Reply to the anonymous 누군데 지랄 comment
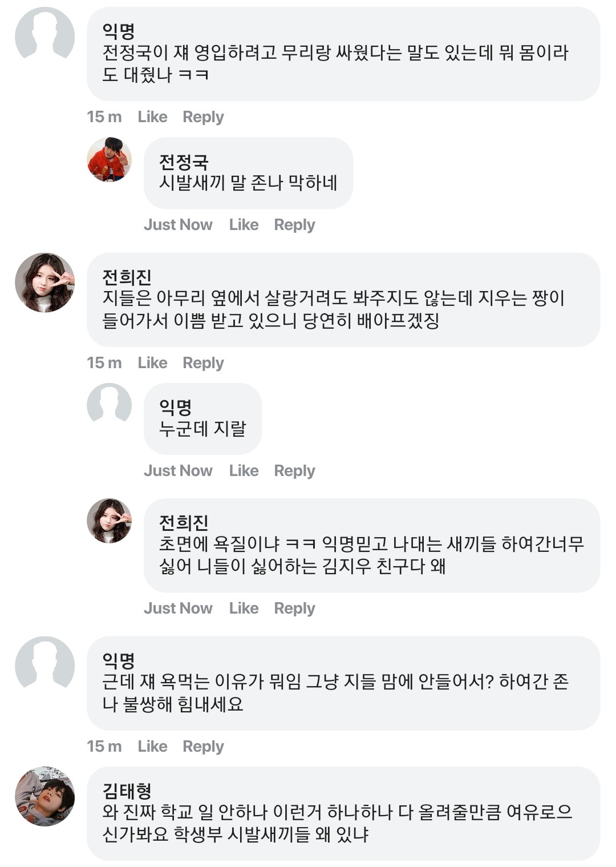The width and height of the screenshot is (616, 867). (294, 471)
